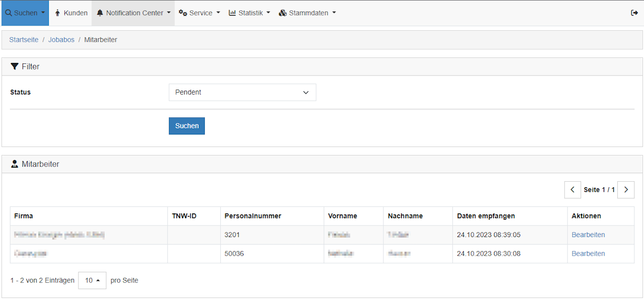This screenshot has width=644, height=302.
Task: Navigate to Startseite in breadcrumb
Action: tap(24, 40)
